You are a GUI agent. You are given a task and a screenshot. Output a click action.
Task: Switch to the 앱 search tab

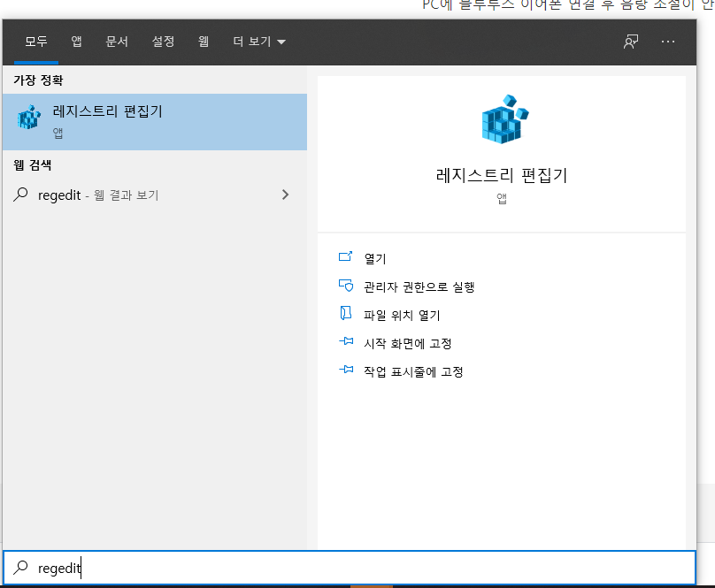76,42
